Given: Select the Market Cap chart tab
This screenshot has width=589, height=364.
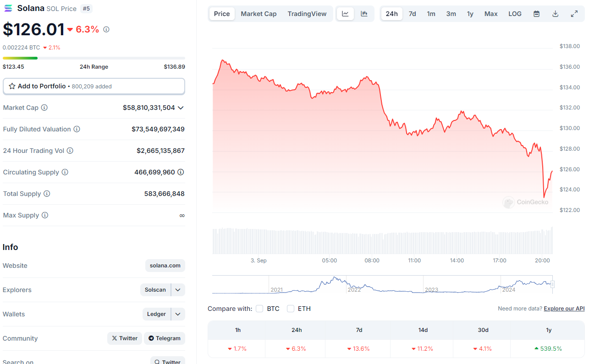Looking at the screenshot, I should pos(259,14).
